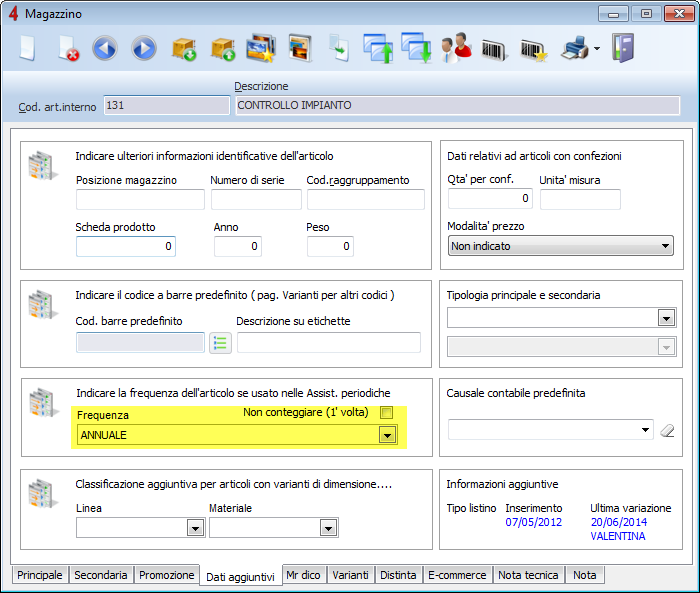Click the Numero di serie field

pos(256,200)
